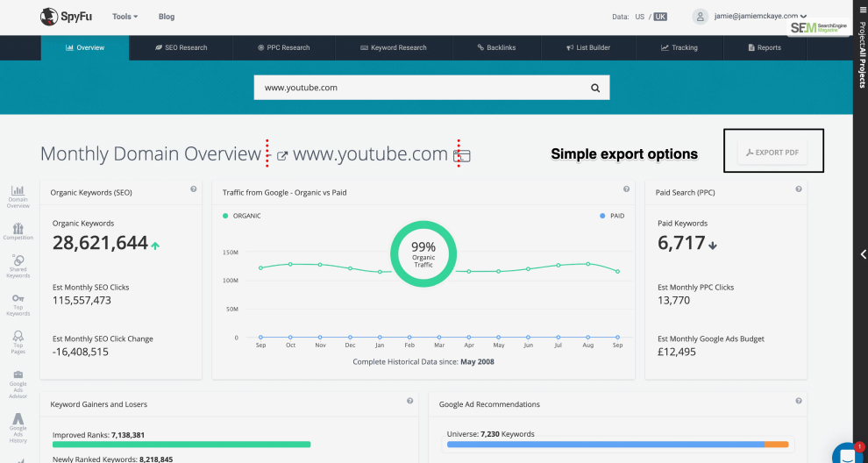The width and height of the screenshot is (868, 463).
Task: Click help icon on Traffic from Google card
Action: (x=626, y=189)
